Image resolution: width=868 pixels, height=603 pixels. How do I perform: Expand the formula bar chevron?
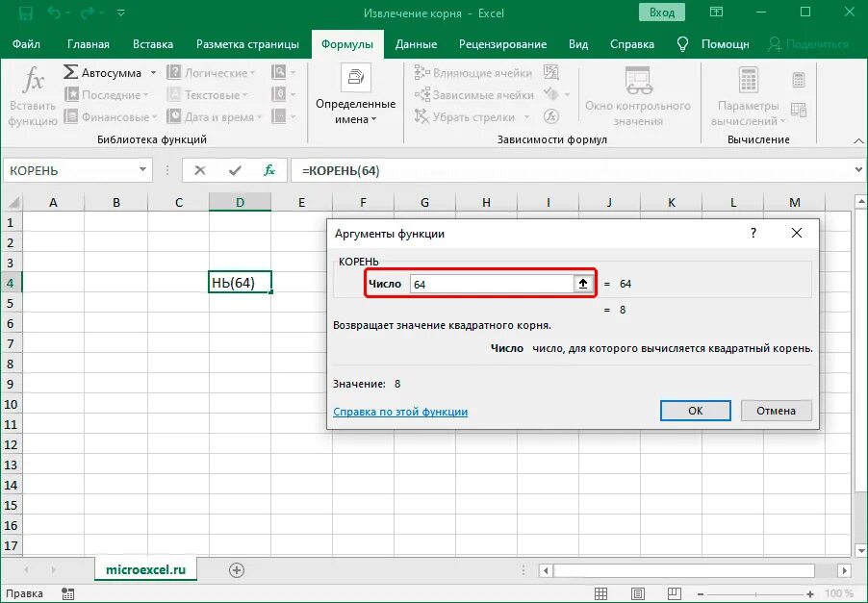pyautogui.click(x=858, y=170)
